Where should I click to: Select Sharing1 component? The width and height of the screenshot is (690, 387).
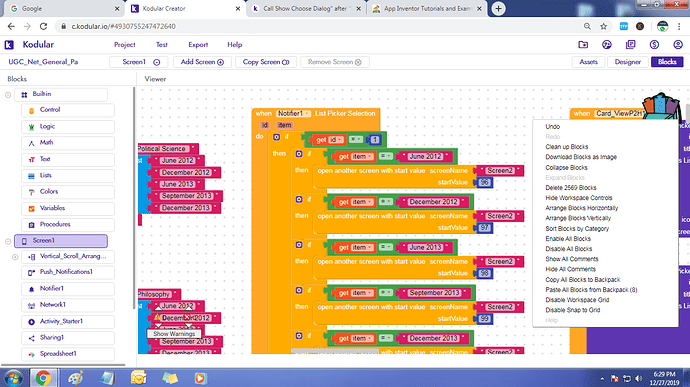pyautogui.click(x=68, y=338)
